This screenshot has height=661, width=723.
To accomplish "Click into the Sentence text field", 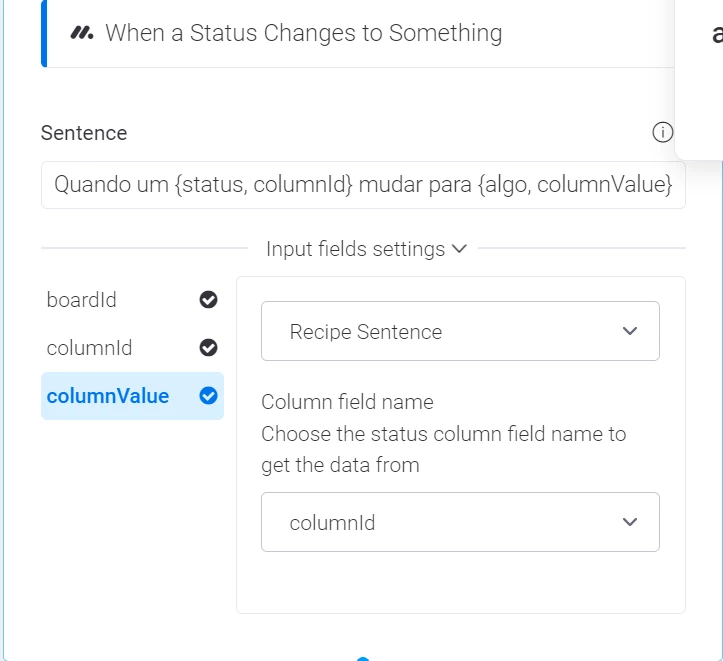I will coord(363,185).
